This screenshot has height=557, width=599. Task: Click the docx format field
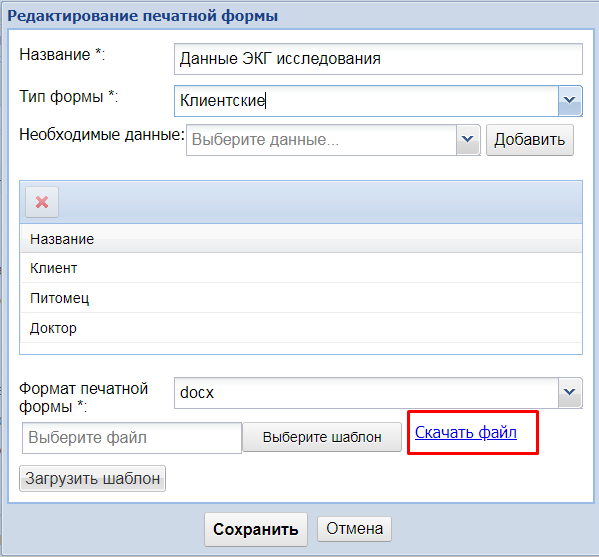(366, 393)
